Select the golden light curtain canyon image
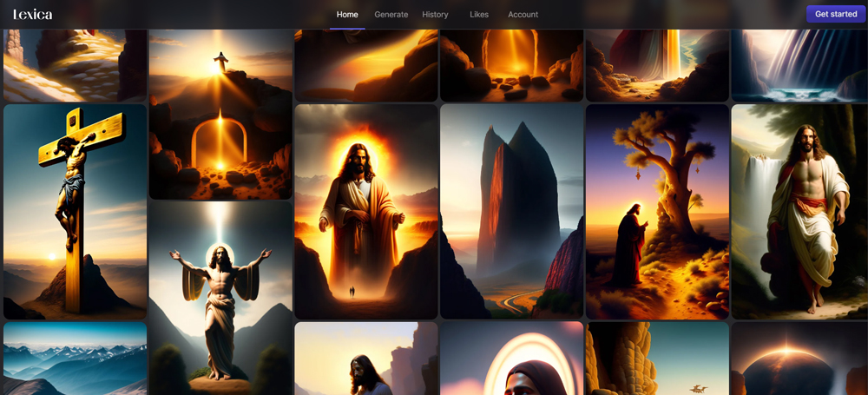 [x=657, y=65]
